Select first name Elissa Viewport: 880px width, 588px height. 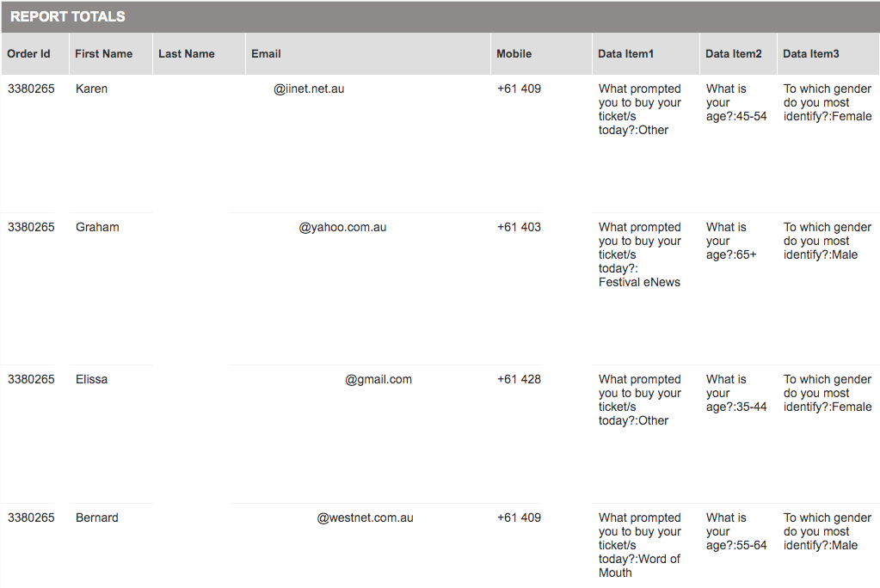(x=91, y=379)
